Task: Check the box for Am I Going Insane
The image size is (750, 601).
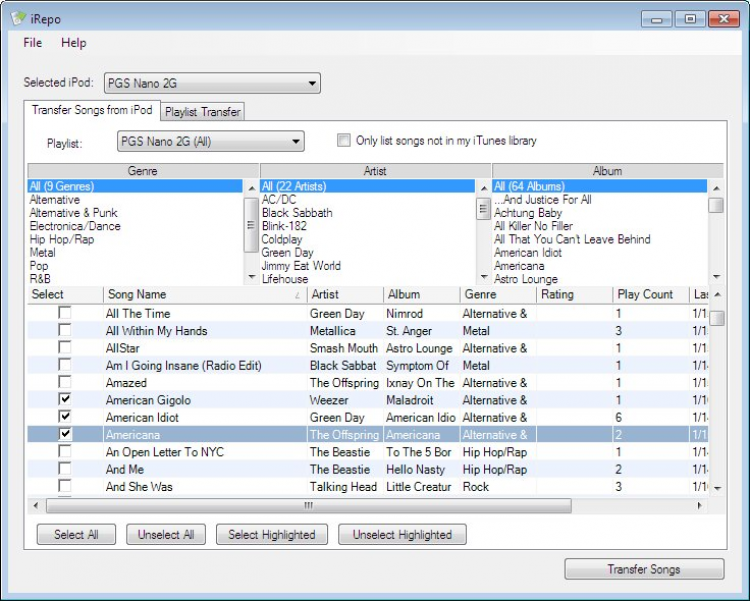Action: coord(65,365)
